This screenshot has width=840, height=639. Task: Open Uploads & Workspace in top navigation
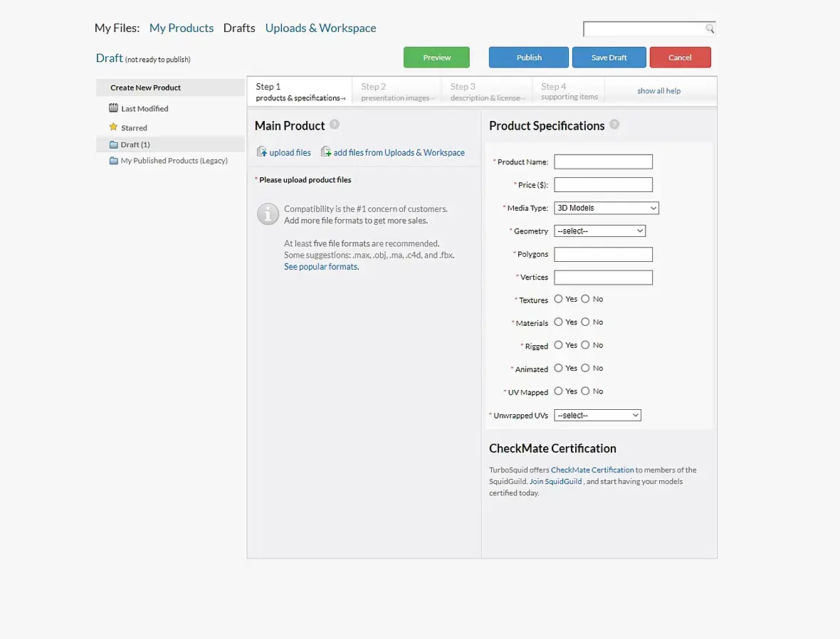pos(320,28)
